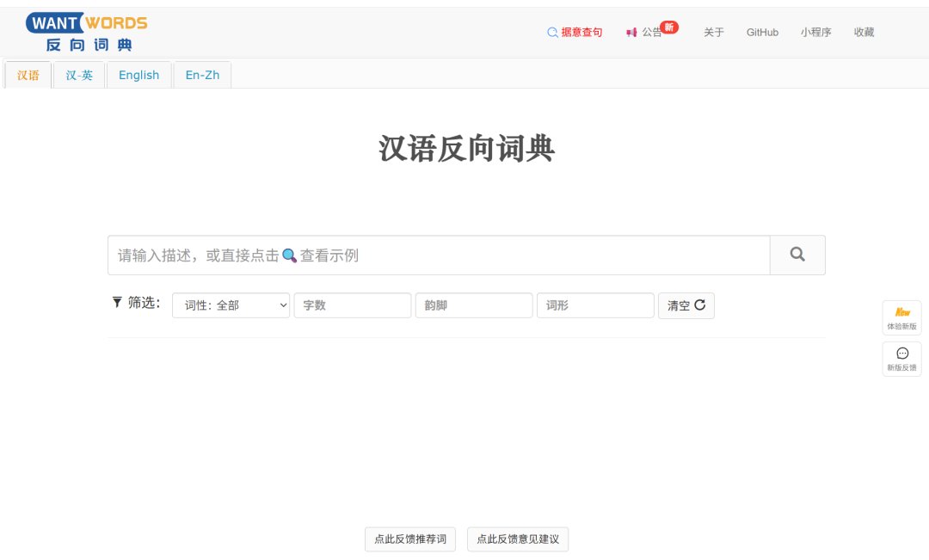Activate the 汉语 tab indicator

point(27,75)
